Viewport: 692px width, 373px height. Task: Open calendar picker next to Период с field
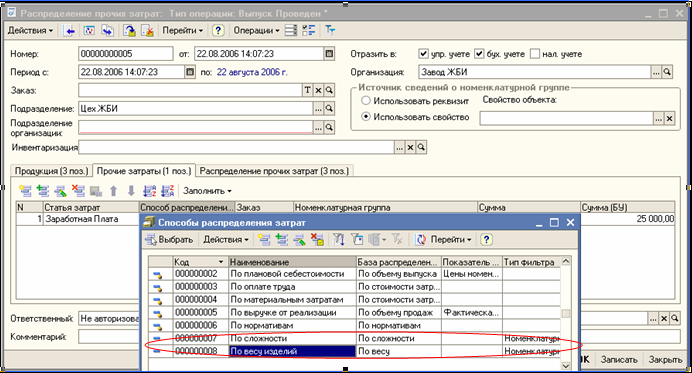pos(190,72)
